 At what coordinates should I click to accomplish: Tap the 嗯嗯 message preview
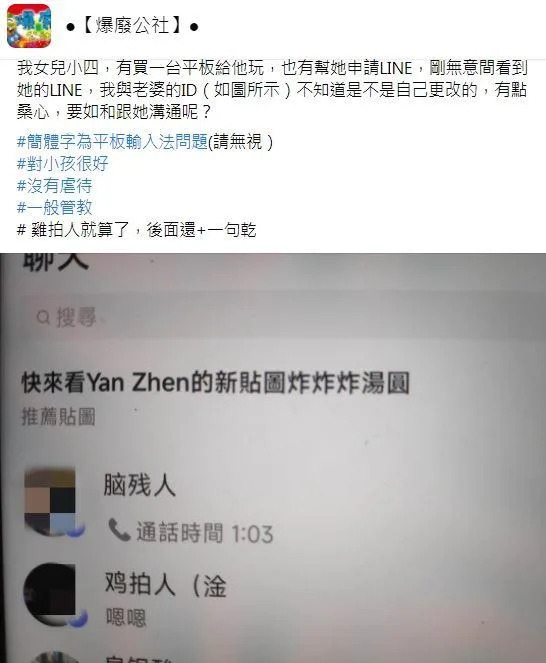[x=126, y=618]
